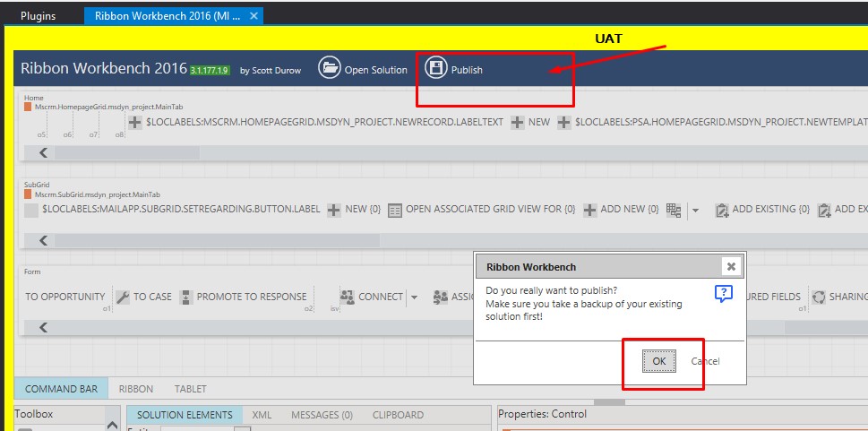The image size is (868, 431).
Task: Click the Home ribbon horizontal scrollbar thumb
Action: click(x=127, y=153)
